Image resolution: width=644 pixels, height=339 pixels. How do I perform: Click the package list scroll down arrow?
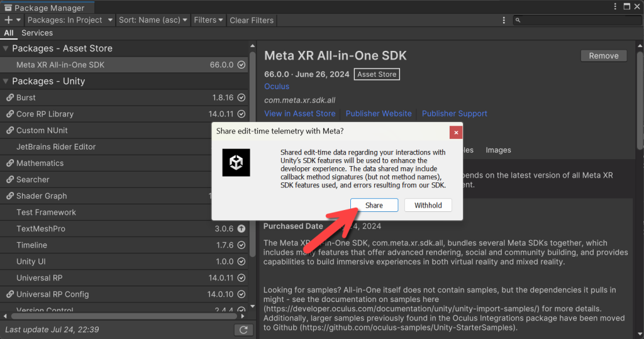253,306
